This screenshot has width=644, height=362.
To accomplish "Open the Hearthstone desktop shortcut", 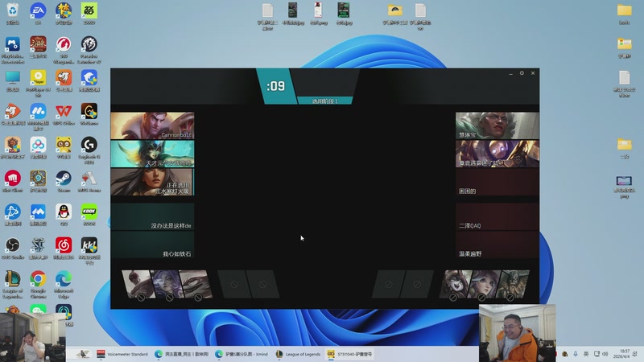I will point(38,181).
